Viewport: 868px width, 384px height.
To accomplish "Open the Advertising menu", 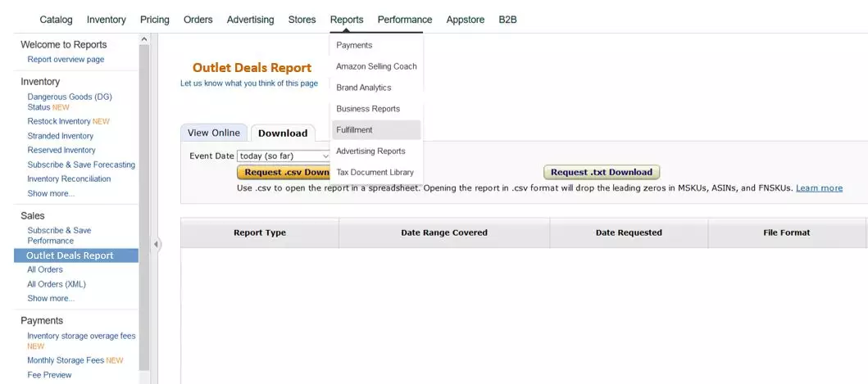I will (x=250, y=20).
